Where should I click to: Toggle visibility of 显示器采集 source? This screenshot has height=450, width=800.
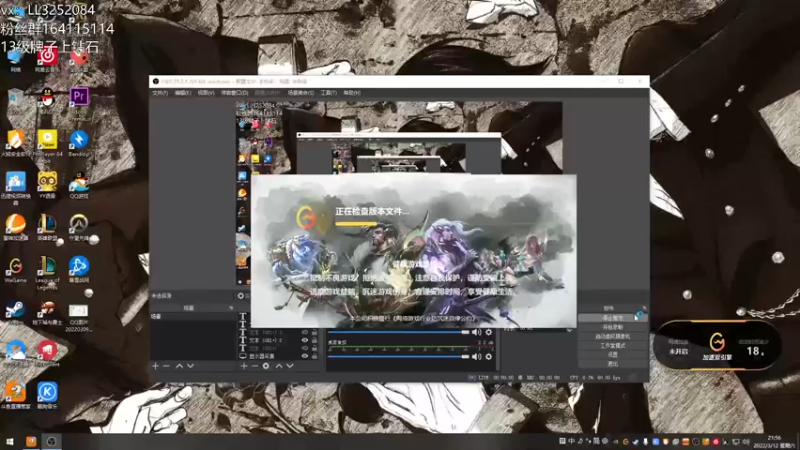tap(305, 356)
